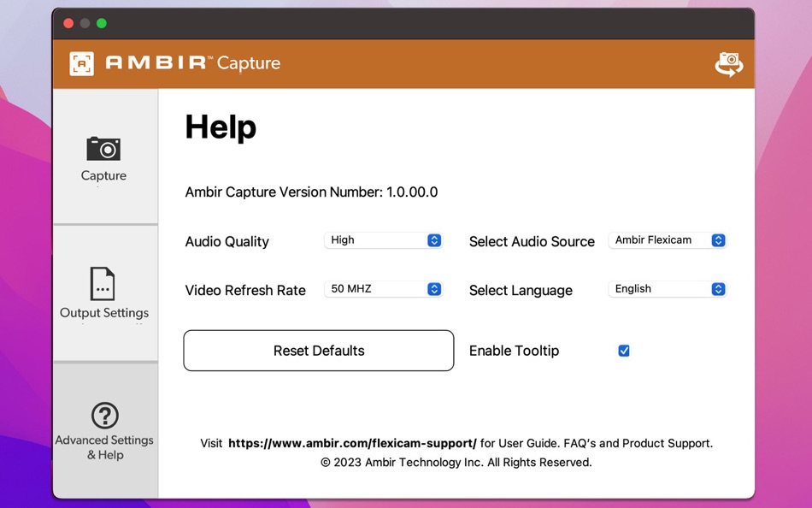This screenshot has height=508, width=812.
Task: Open the Capture tab in sidebar
Action: (105, 157)
